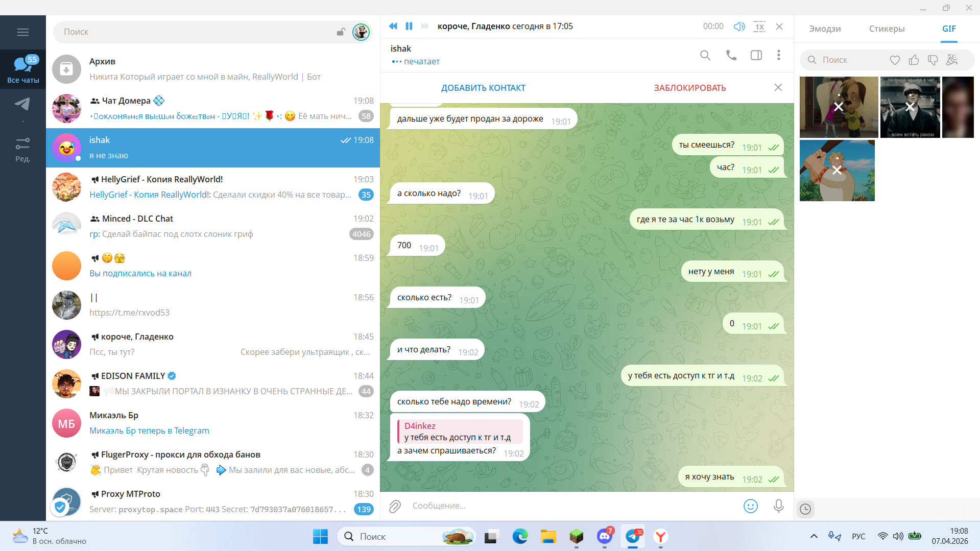Open the Ред. folder edit icon
The height and width of the screenshot is (551, 980).
23,150
